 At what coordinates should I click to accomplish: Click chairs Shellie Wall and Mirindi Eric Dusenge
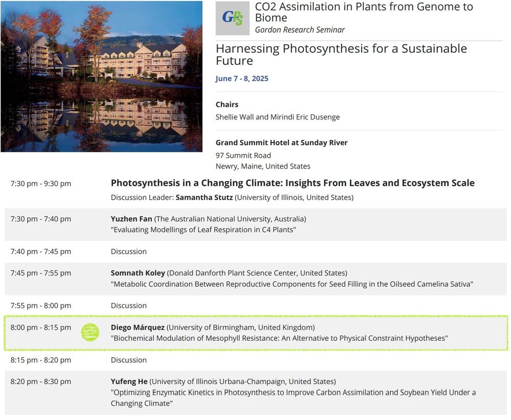click(277, 116)
